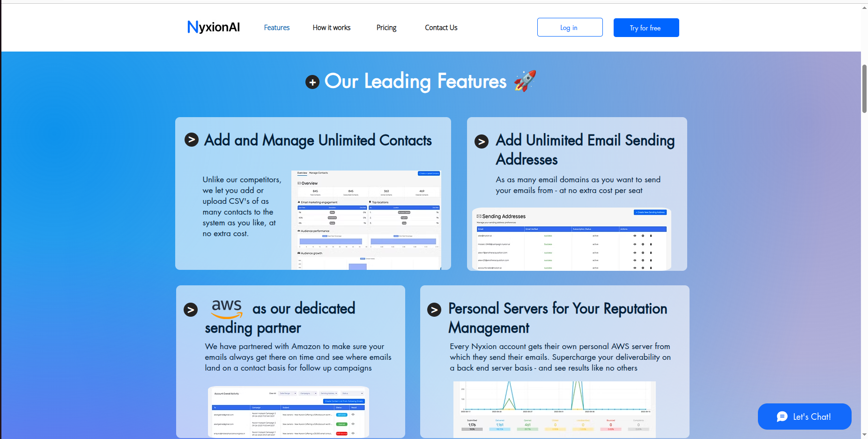Click arrow icon beside Add Unlimited Email Sending Addresses
Screen dimensions: 868x439
[482, 141]
